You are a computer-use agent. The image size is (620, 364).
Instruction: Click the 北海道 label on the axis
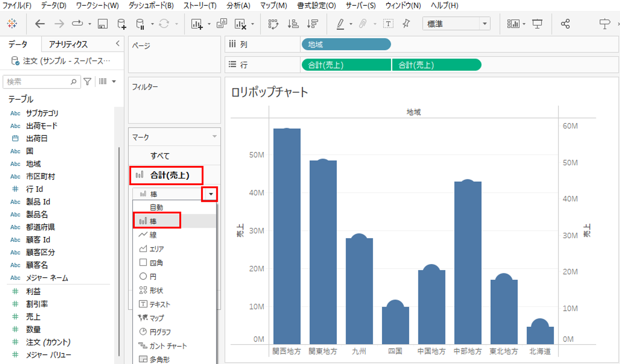tap(540, 351)
